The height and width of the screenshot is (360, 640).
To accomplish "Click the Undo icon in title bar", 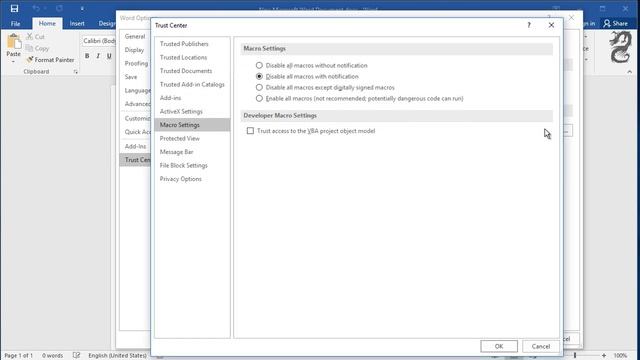I will tap(36, 8).
